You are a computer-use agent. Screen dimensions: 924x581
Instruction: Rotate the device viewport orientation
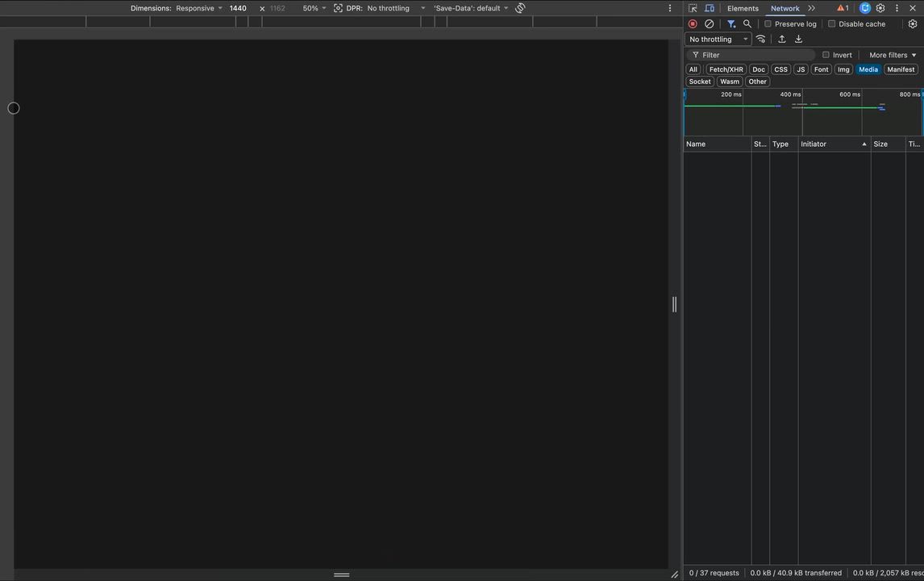520,8
